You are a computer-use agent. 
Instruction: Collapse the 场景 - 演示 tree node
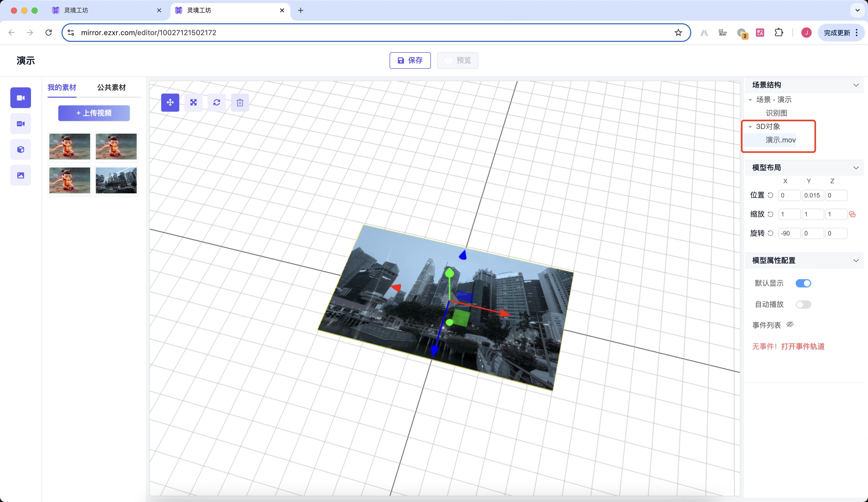click(750, 100)
